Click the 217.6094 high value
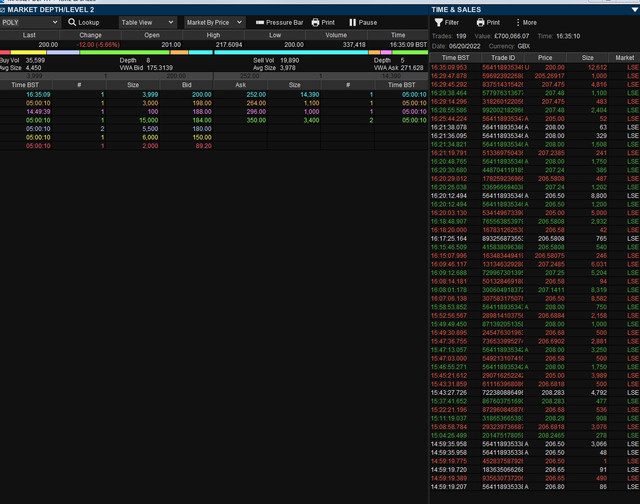The height and width of the screenshot is (504, 640). coord(229,45)
